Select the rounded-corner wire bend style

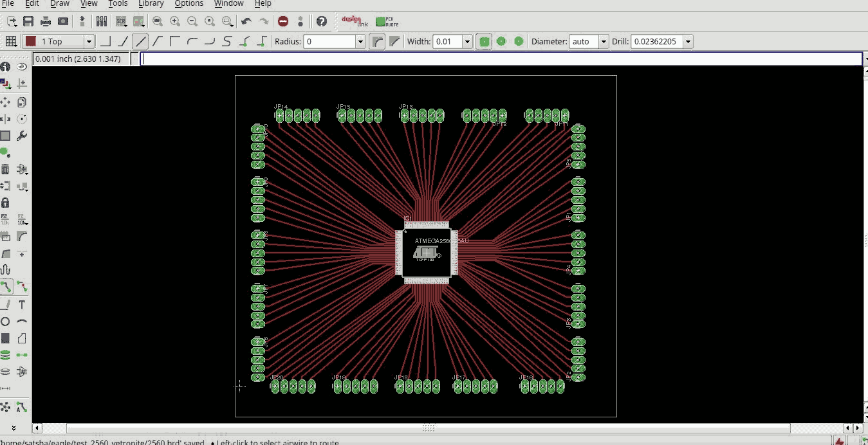(x=192, y=42)
